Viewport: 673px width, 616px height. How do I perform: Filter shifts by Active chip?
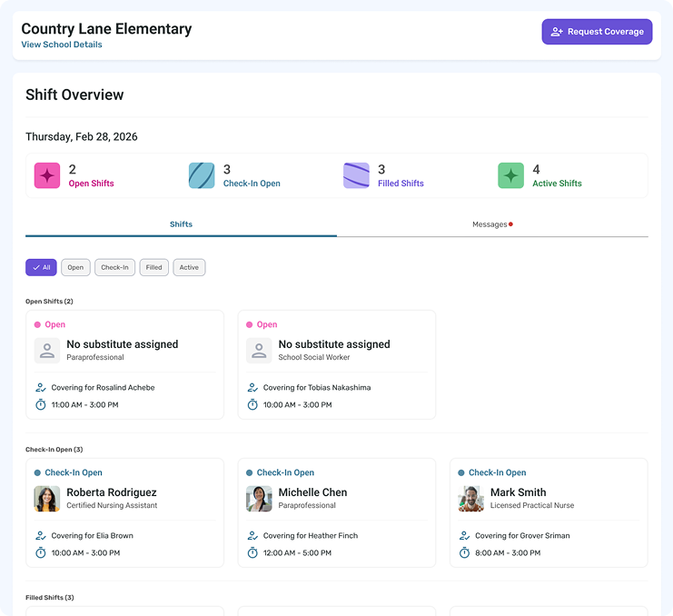[x=189, y=267]
